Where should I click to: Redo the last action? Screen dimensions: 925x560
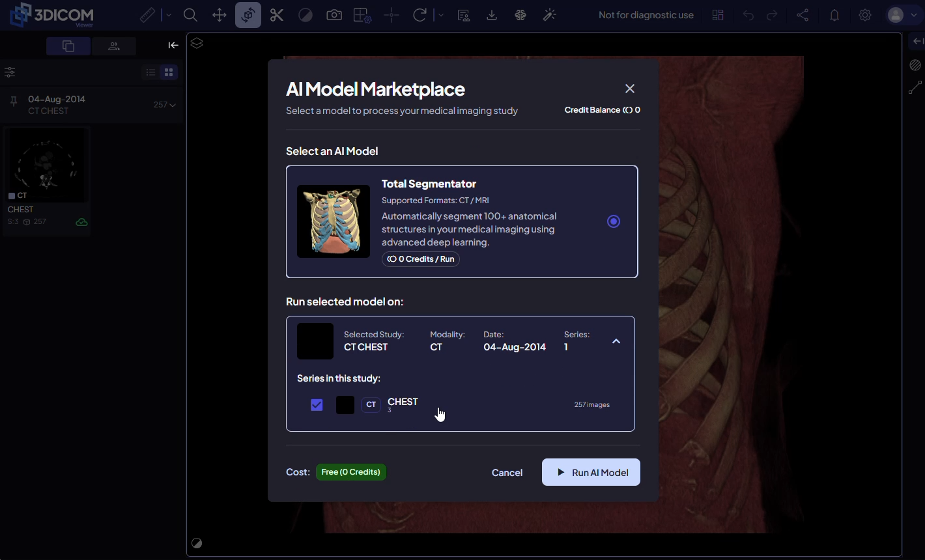[x=772, y=15]
